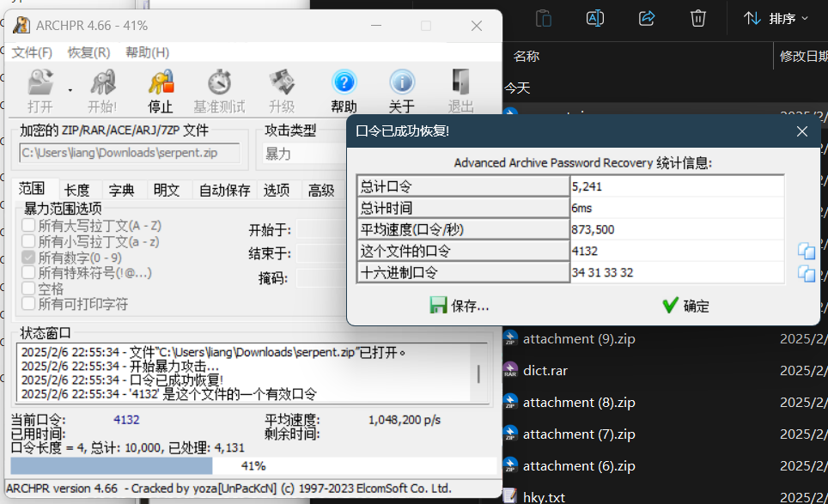Open the dropdown arrow beside Open icon

click(x=70, y=91)
